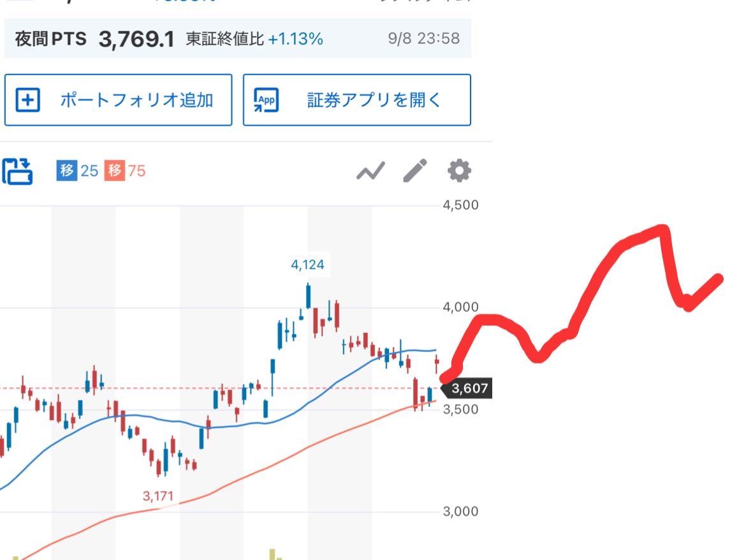Viewport: 746px width, 560px height.
Task: Click the 夜間PTS price 3,769.1
Action: coord(136,40)
